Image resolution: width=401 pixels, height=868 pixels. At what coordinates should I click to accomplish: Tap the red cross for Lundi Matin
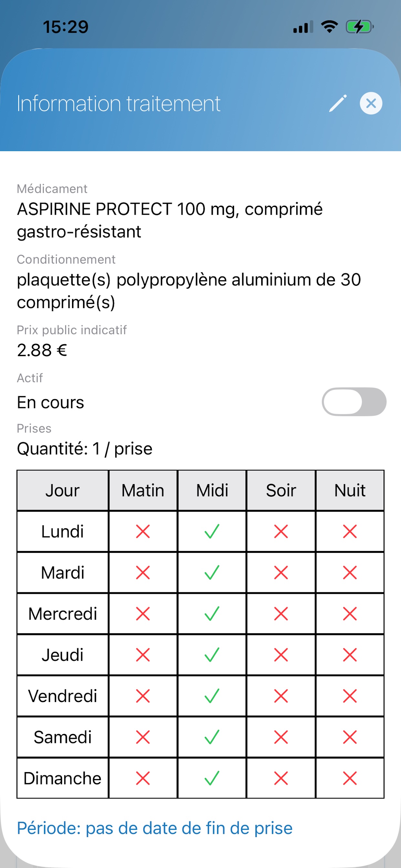[x=143, y=532]
